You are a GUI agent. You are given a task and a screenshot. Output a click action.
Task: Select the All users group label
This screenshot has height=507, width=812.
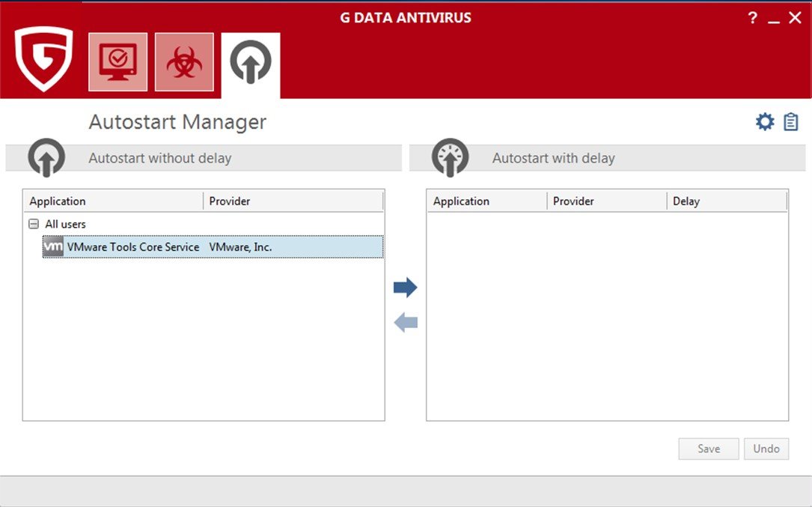[65, 224]
